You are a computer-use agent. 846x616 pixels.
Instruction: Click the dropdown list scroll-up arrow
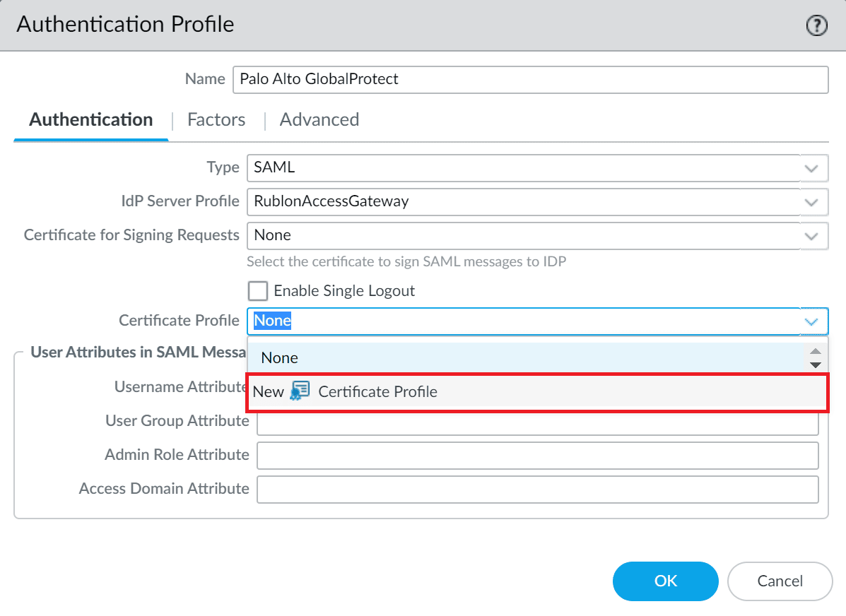point(816,352)
